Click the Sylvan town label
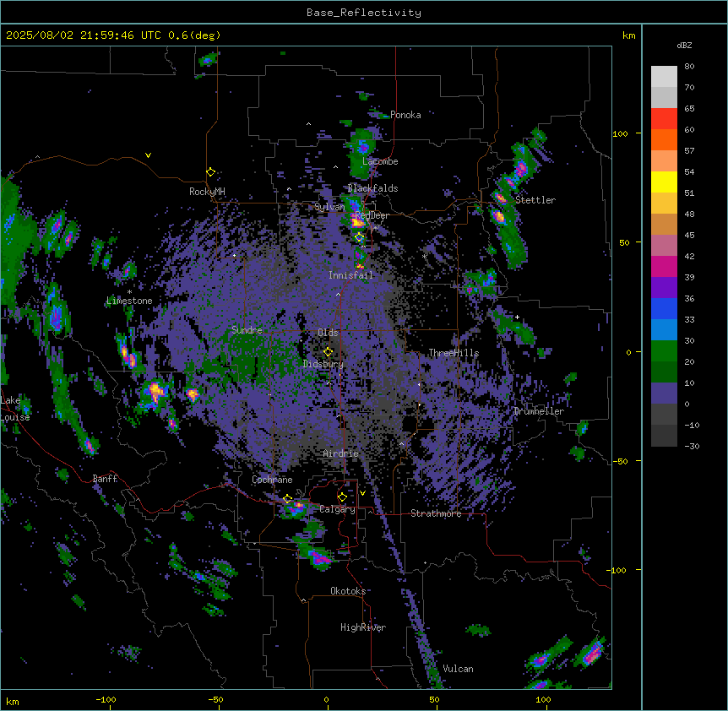 [329, 207]
